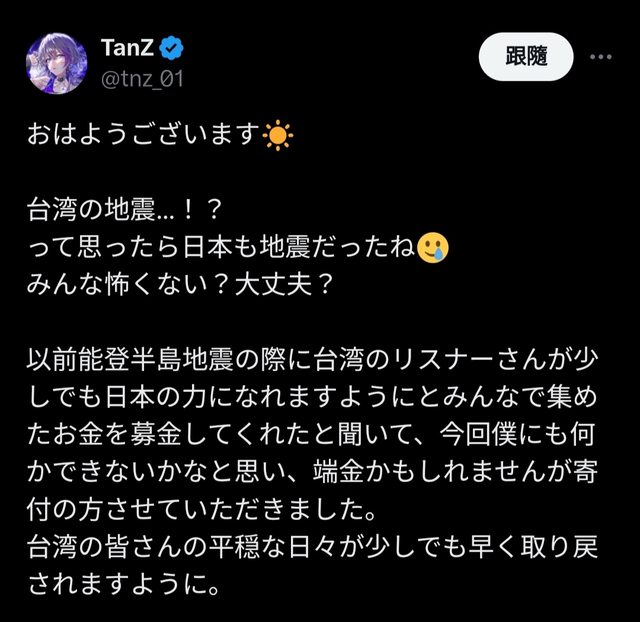Click the @tnz_01 handle
Screen dimensions: 640x622
tap(142, 78)
